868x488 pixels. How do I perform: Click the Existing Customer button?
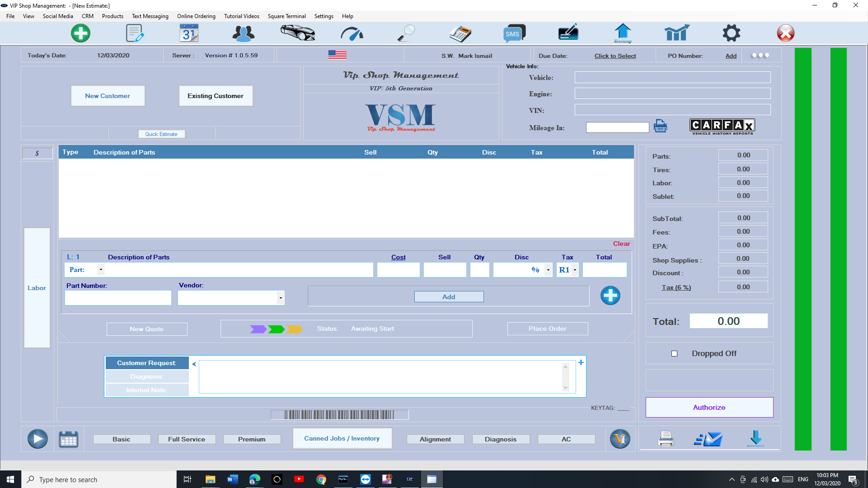tap(216, 96)
